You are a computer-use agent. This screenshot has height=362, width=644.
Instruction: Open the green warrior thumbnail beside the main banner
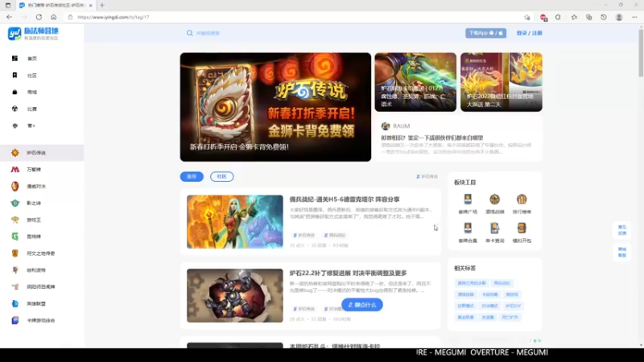click(415, 82)
